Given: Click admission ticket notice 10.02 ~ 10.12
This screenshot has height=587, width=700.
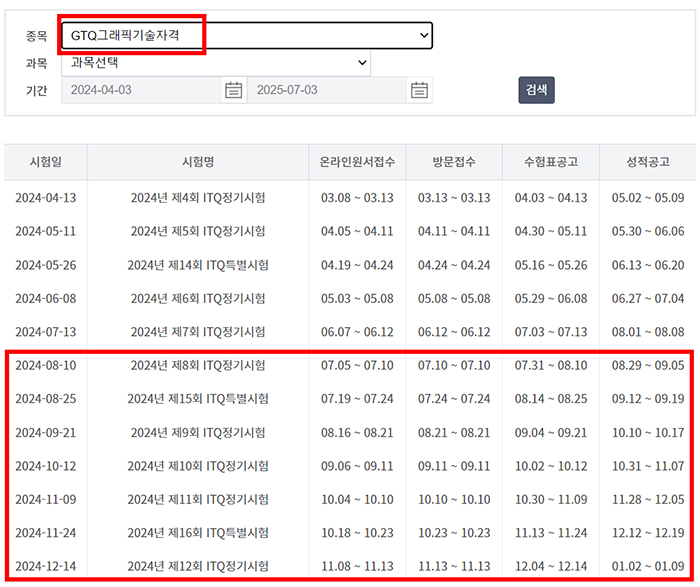Looking at the screenshot, I should coord(551,466).
